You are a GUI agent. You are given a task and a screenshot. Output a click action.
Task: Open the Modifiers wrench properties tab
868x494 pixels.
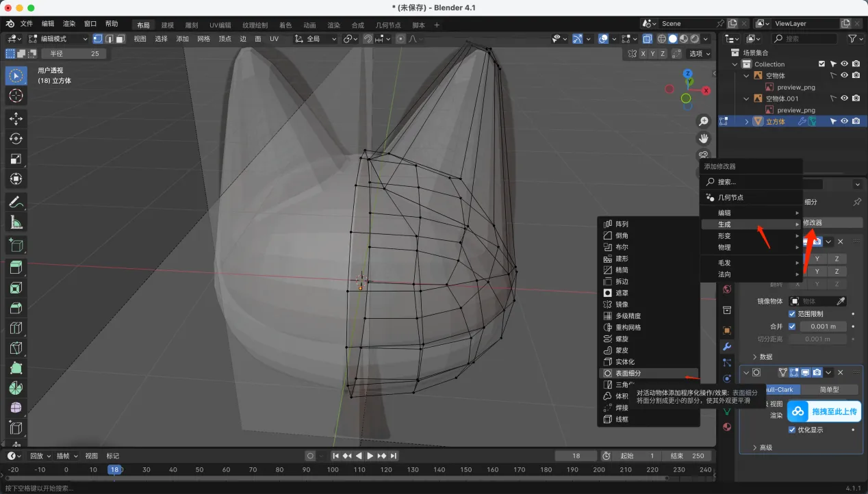[727, 347]
